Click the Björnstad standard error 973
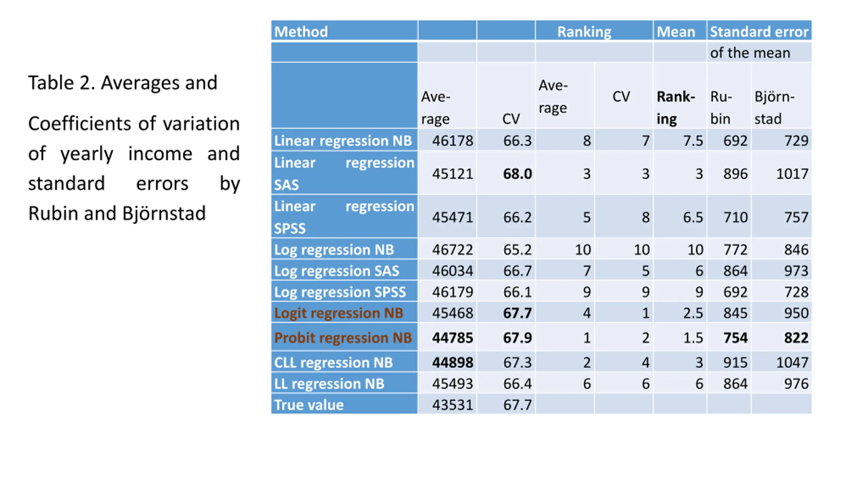 (x=796, y=270)
